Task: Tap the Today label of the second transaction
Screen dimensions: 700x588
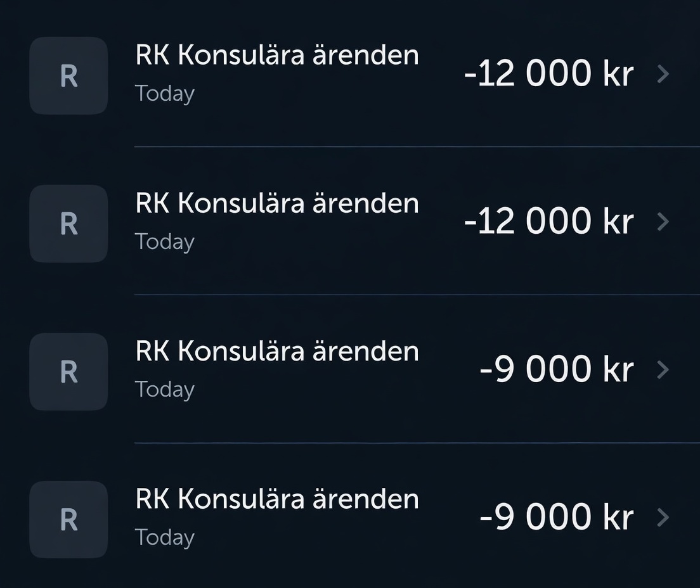Action: click(165, 242)
